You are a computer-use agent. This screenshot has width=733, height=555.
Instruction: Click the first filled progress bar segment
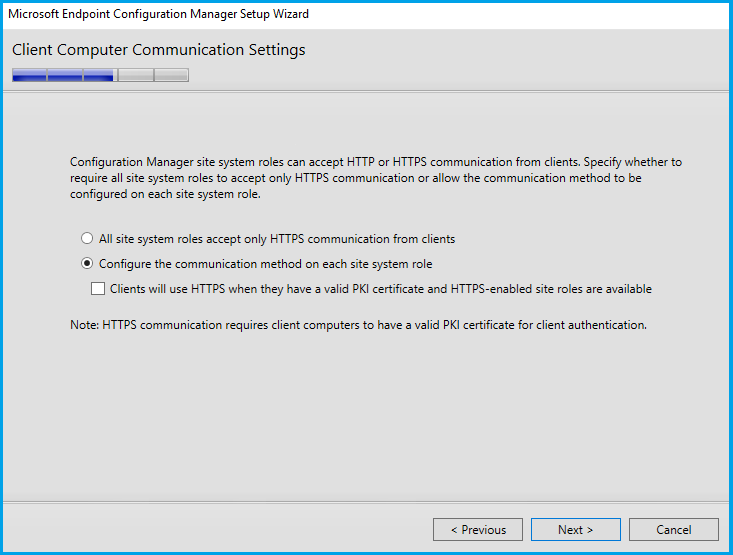(x=29, y=75)
